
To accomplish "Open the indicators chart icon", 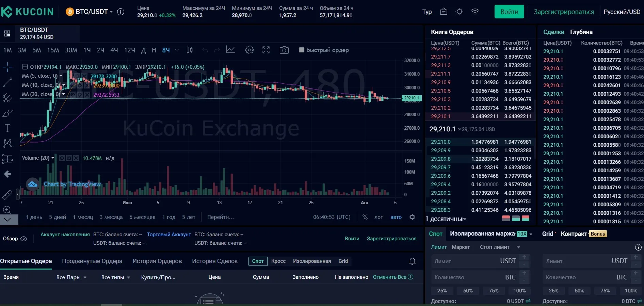I will point(230,50).
